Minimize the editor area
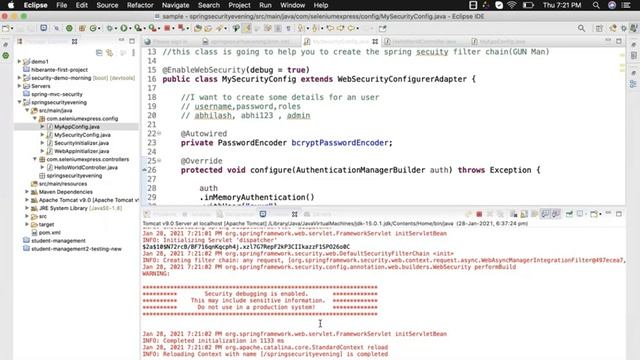This screenshot has height=360, width=640. coord(608,41)
